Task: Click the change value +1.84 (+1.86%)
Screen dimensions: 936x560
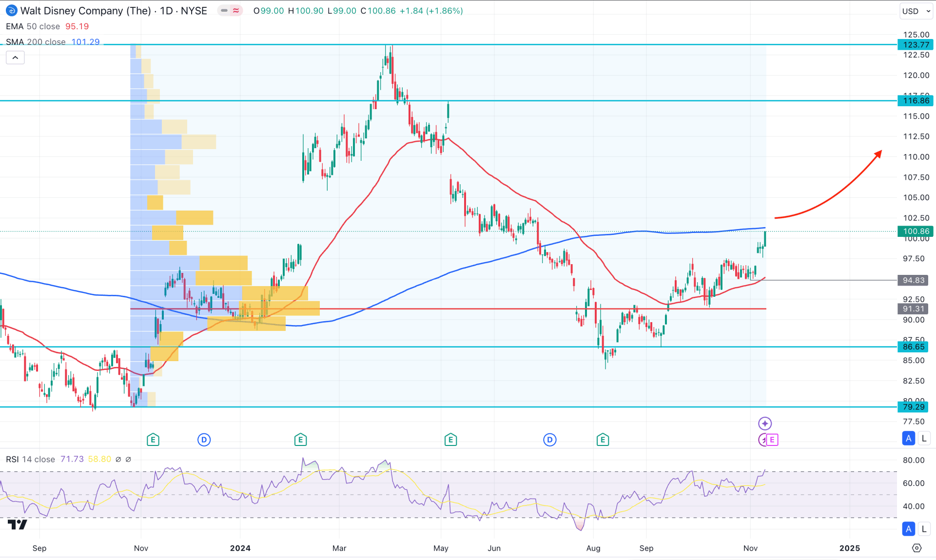Action: tap(431, 11)
